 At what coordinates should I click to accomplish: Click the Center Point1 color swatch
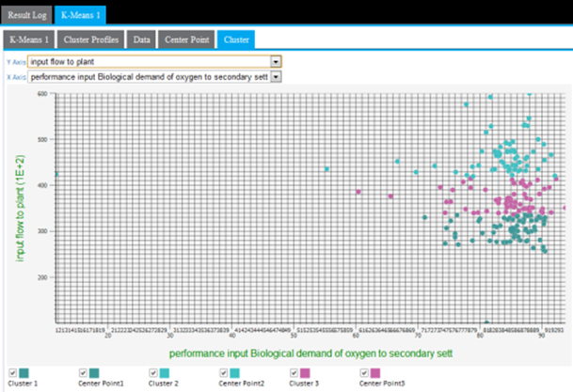point(94,373)
